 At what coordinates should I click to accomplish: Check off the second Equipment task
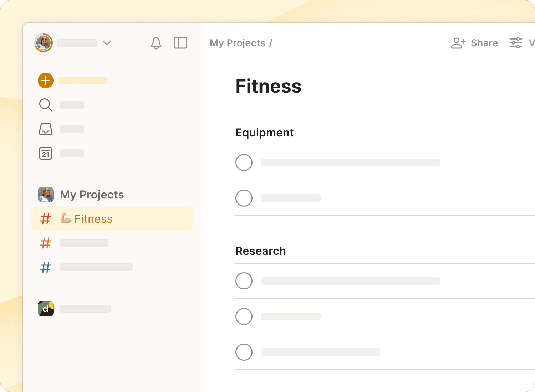point(244,198)
